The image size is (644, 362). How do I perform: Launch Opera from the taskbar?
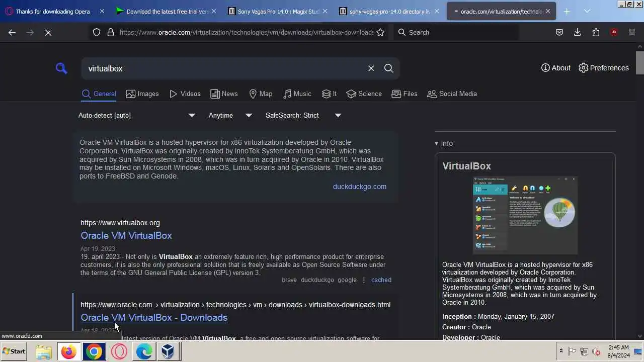(x=119, y=351)
